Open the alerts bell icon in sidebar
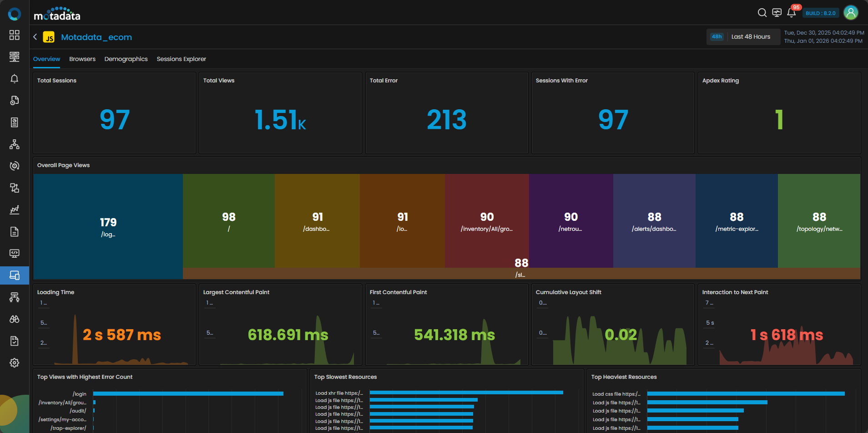Image resolution: width=868 pixels, height=433 pixels. pyautogui.click(x=15, y=79)
